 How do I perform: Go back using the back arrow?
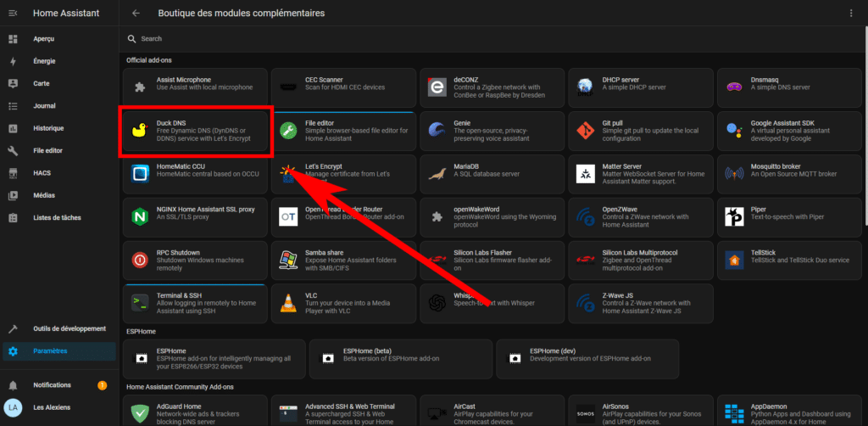(136, 13)
